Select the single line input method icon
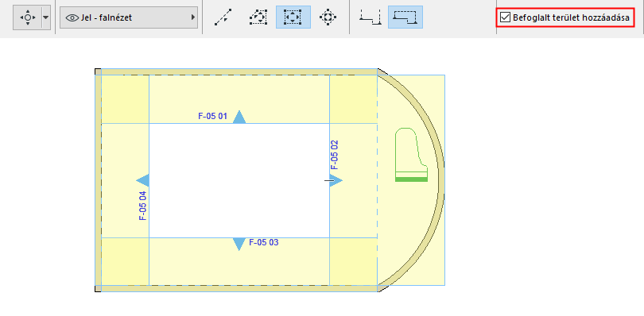Viewport: 644px width, 316px height. tap(223, 17)
